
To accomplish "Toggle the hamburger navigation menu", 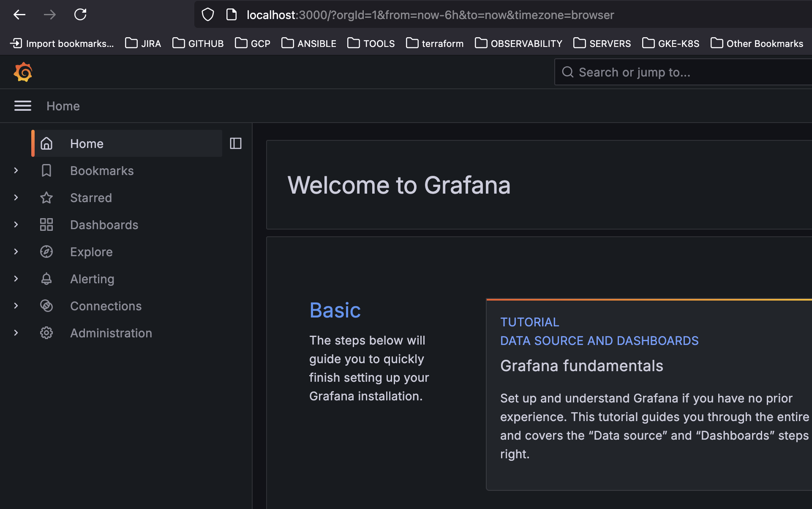I will coord(23,106).
